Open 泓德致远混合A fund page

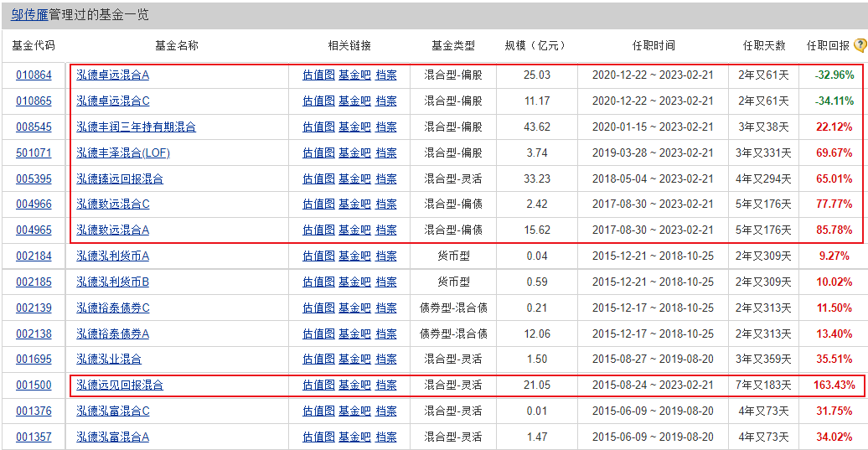112,230
